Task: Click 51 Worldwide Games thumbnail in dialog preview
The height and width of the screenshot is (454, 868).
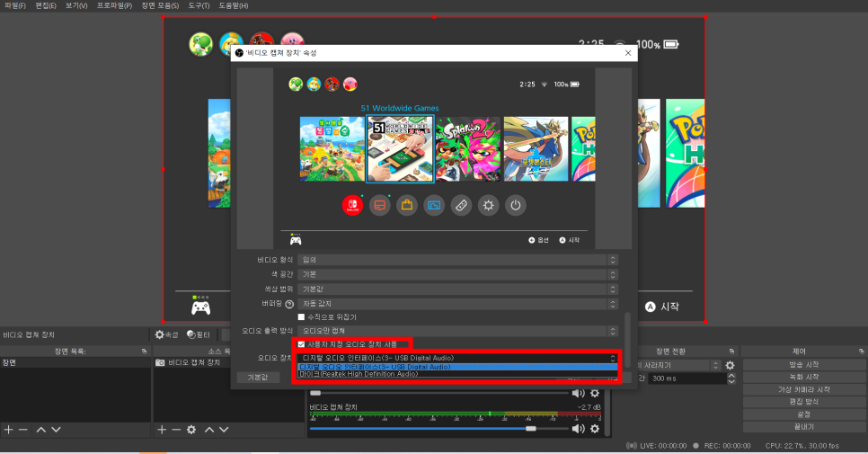Action: coord(400,149)
